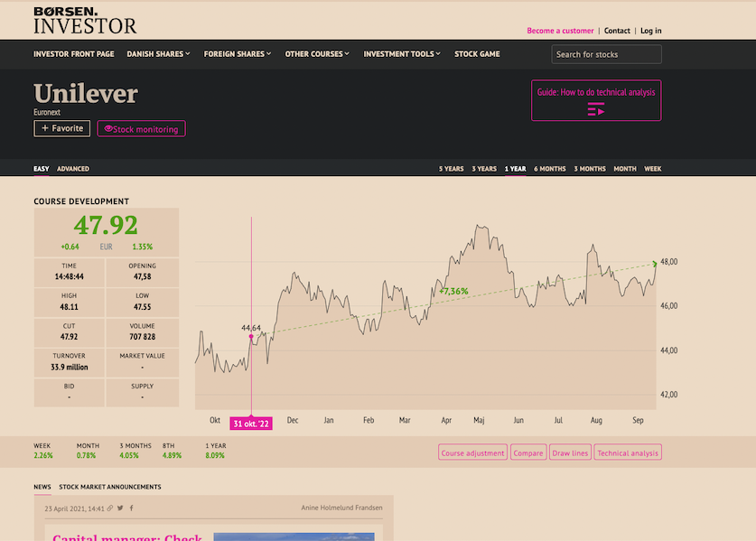Image resolution: width=756 pixels, height=541 pixels.
Task: Click the technical analysis guide play icon
Action: [595, 109]
